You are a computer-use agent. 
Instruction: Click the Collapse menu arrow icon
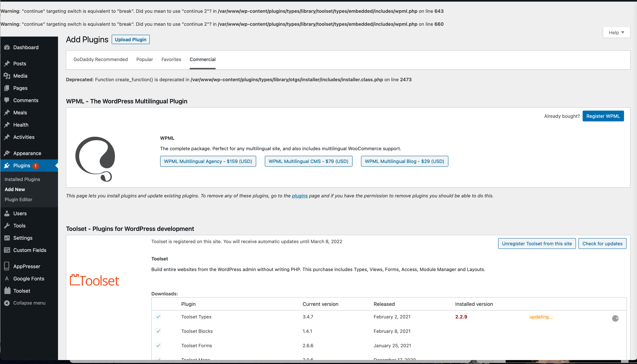coord(7,303)
